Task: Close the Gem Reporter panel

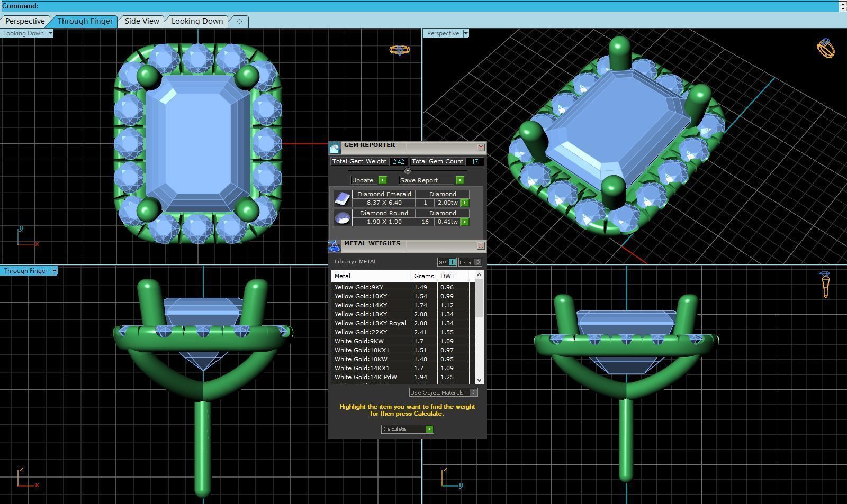Action: coord(481,148)
